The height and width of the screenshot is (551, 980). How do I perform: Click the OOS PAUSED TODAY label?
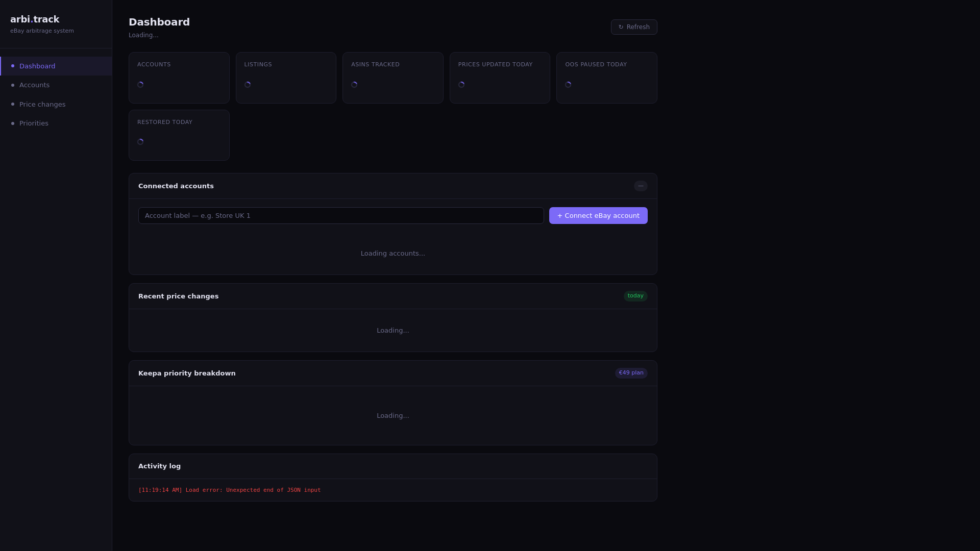[596, 65]
